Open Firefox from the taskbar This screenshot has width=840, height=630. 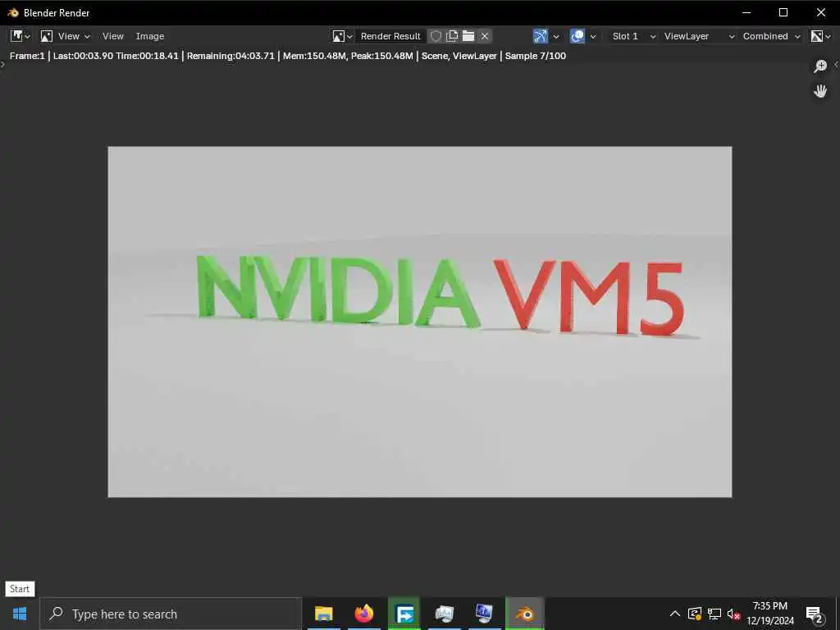[363, 614]
